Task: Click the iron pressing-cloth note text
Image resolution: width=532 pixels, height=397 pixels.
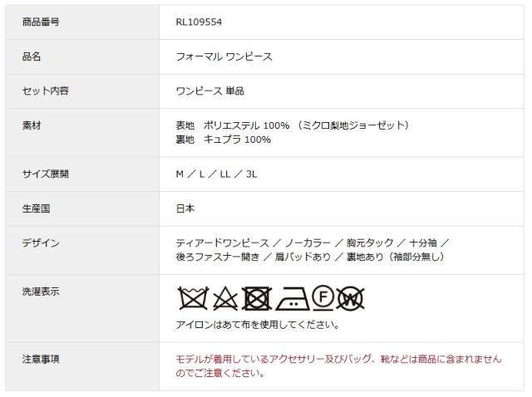Action: [x=258, y=325]
